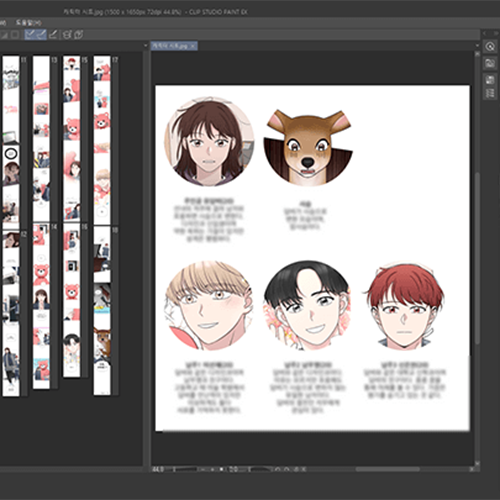Select the open jpg document tab
This screenshot has height=500, width=500.
pos(170,46)
